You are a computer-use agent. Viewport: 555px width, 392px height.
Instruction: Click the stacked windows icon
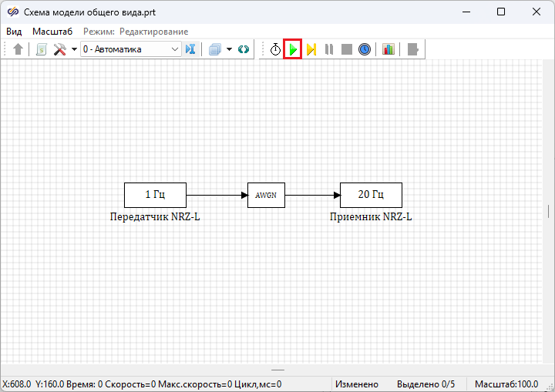215,49
